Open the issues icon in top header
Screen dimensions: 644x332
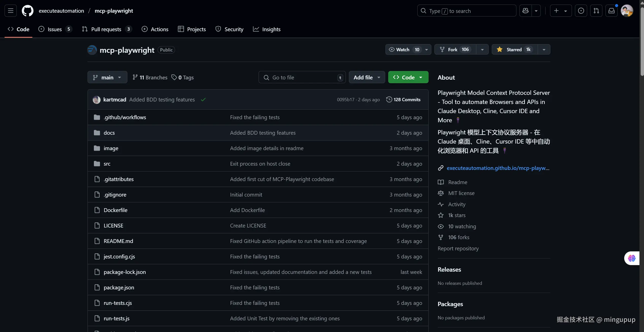point(581,11)
